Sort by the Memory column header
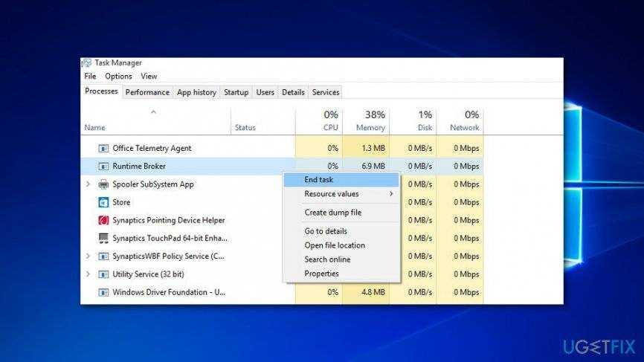The height and width of the screenshot is (362, 644). (370, 128)
